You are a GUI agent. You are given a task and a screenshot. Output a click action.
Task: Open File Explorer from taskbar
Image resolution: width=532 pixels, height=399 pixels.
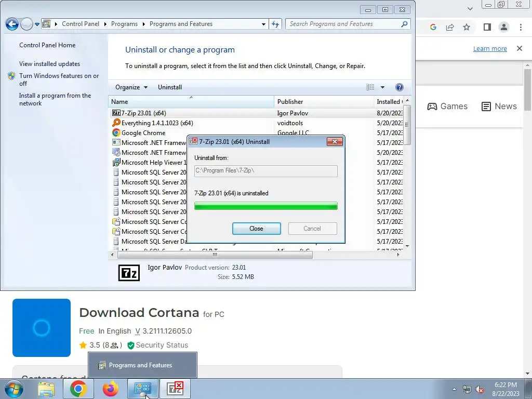tap(46, 389)
